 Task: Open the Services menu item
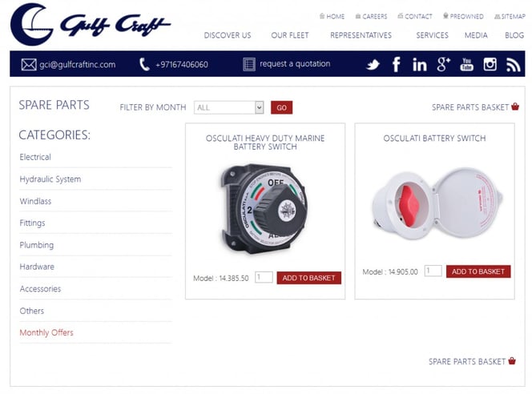[x=432, y=35]
